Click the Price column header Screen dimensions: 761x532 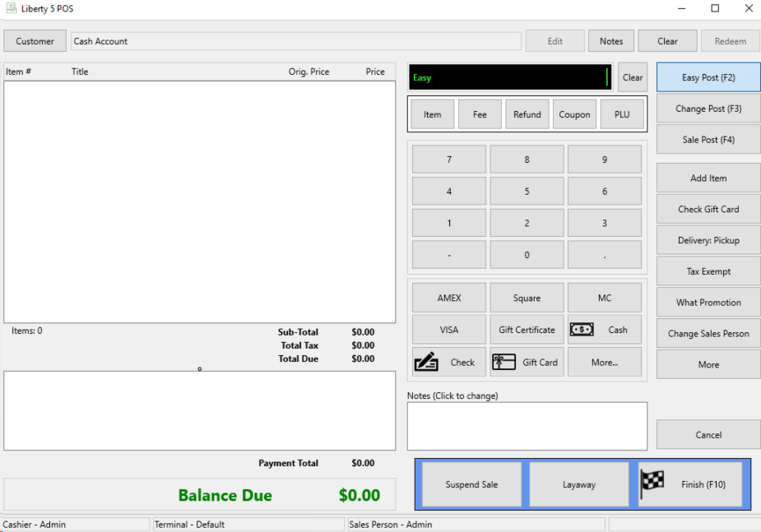click(x=375, y=72)
